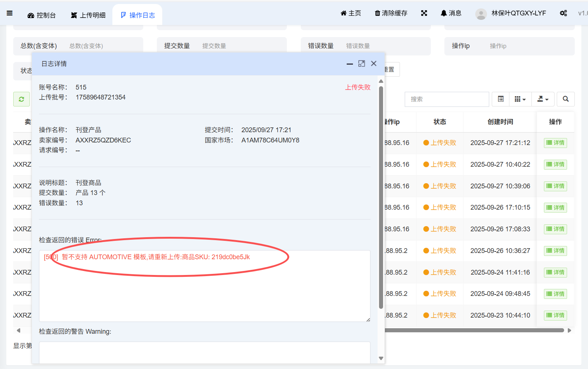The width and height of the screenshot is (588, 369).
Task: Switch to the 控制台 tab
Action: (x=42, y=15)
